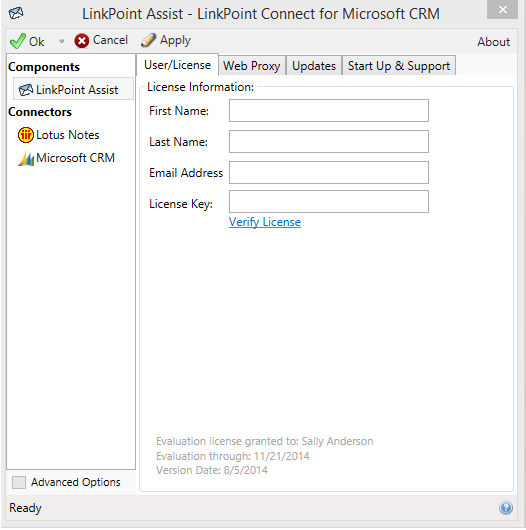Screen dimensions: 526x530
Task: Click the Microsoft CRM connector icon
Action: [26, 158]
